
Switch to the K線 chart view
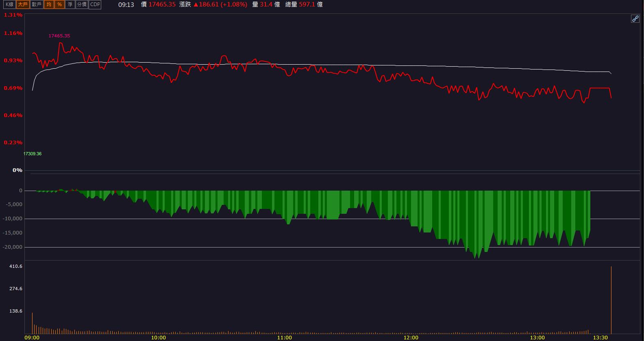point(9,4)
